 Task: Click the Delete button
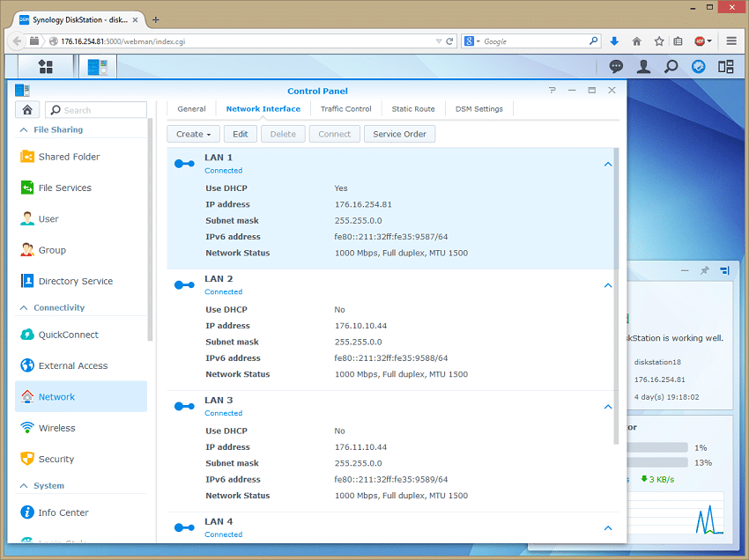283,134
